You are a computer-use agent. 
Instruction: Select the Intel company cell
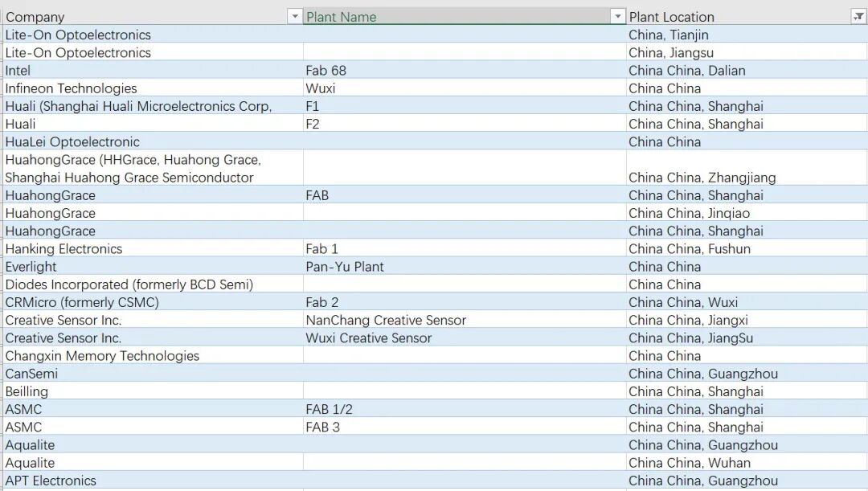(x=153, y=70)
